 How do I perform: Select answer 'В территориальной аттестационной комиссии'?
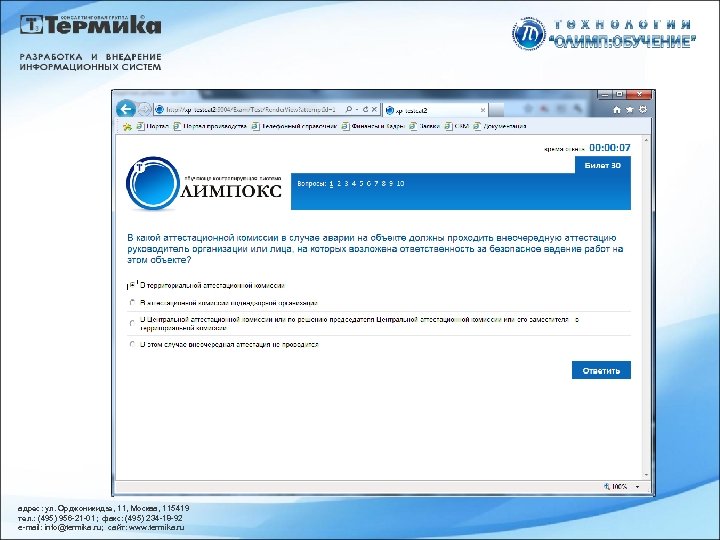pos(132,285)
